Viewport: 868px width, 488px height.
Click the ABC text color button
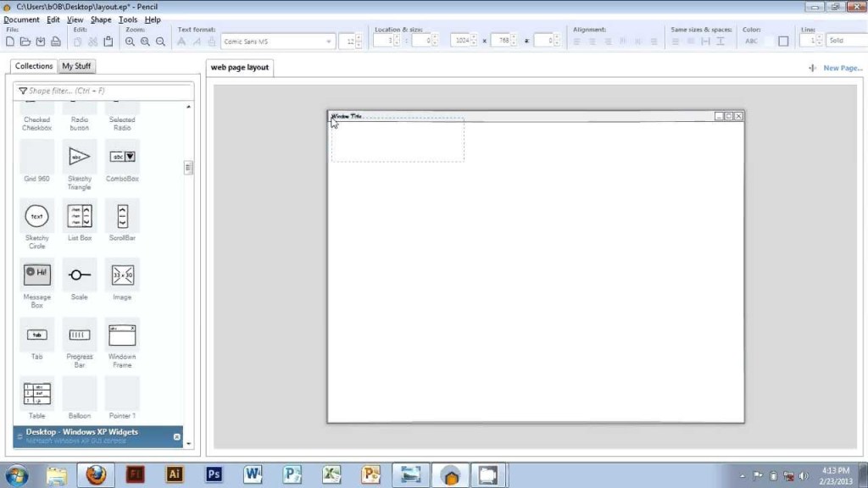[x=752, y=41]
